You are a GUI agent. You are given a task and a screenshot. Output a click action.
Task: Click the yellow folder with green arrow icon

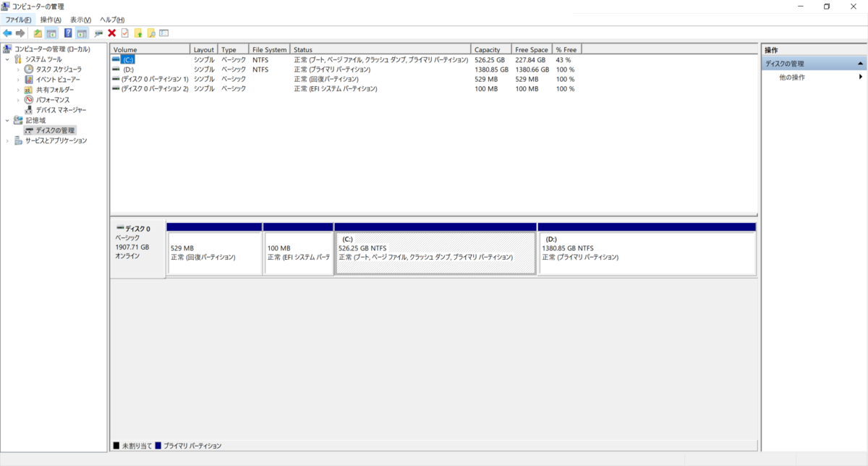[138, 33]
